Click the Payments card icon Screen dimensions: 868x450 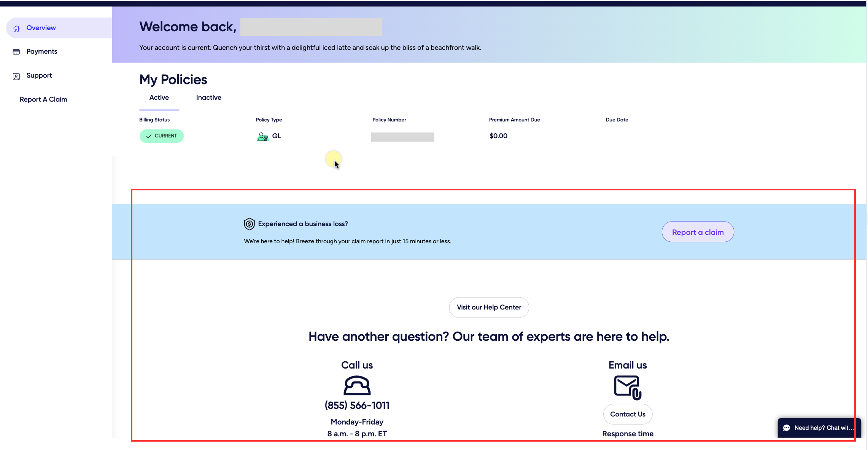tap(16, 52)
